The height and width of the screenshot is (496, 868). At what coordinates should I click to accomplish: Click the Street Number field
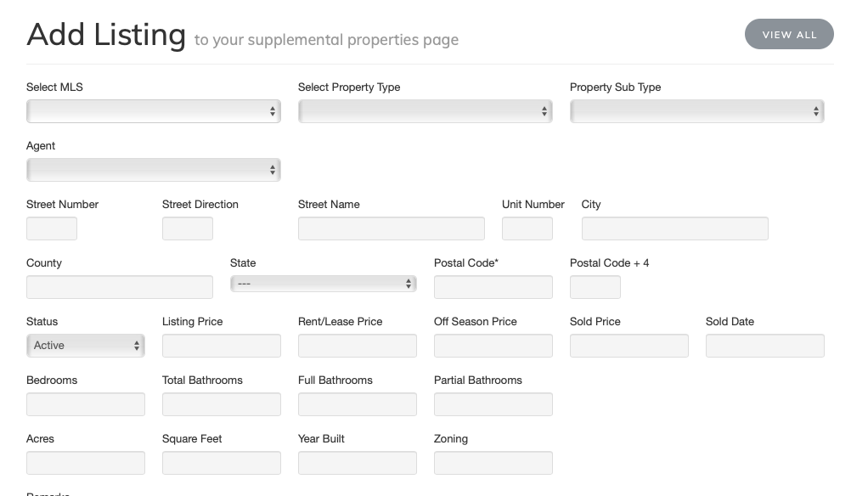[x=52, y=228]
